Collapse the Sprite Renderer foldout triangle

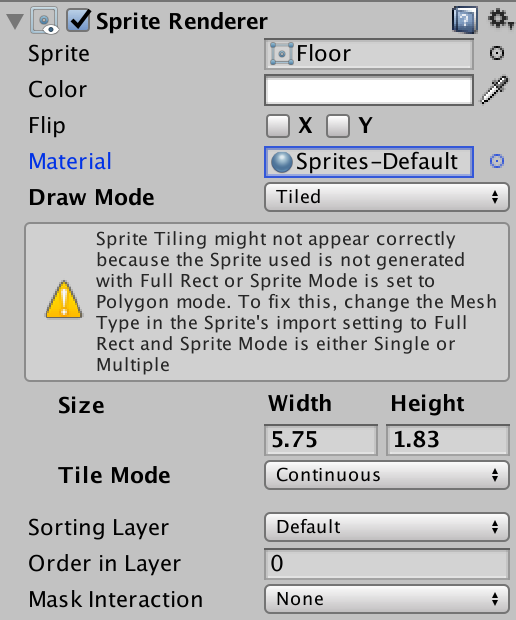15,21
